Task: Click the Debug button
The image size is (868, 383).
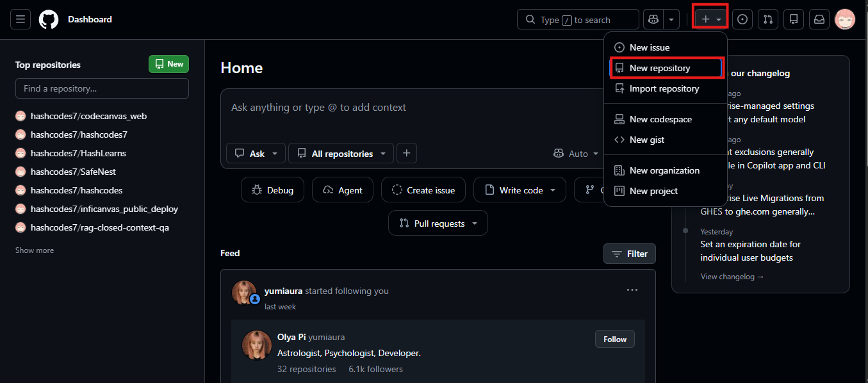Action: (273, 190)
